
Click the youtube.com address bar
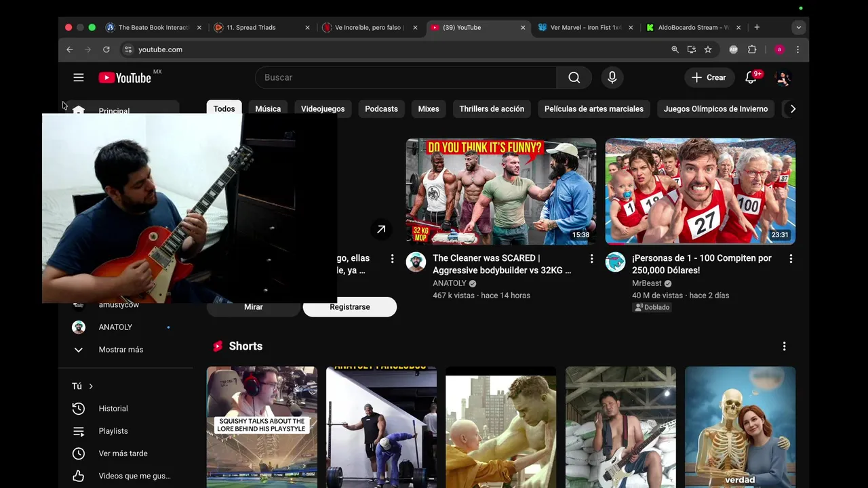(393, 49)
